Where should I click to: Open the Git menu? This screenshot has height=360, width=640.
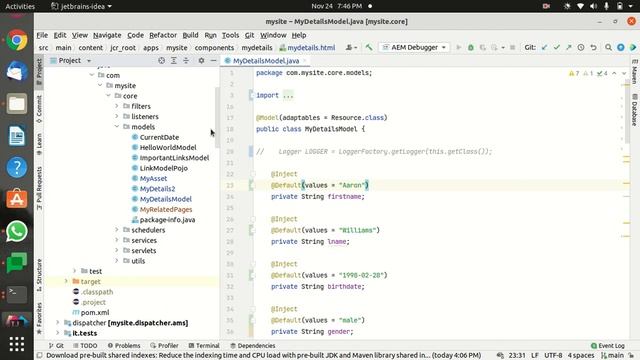249,35
